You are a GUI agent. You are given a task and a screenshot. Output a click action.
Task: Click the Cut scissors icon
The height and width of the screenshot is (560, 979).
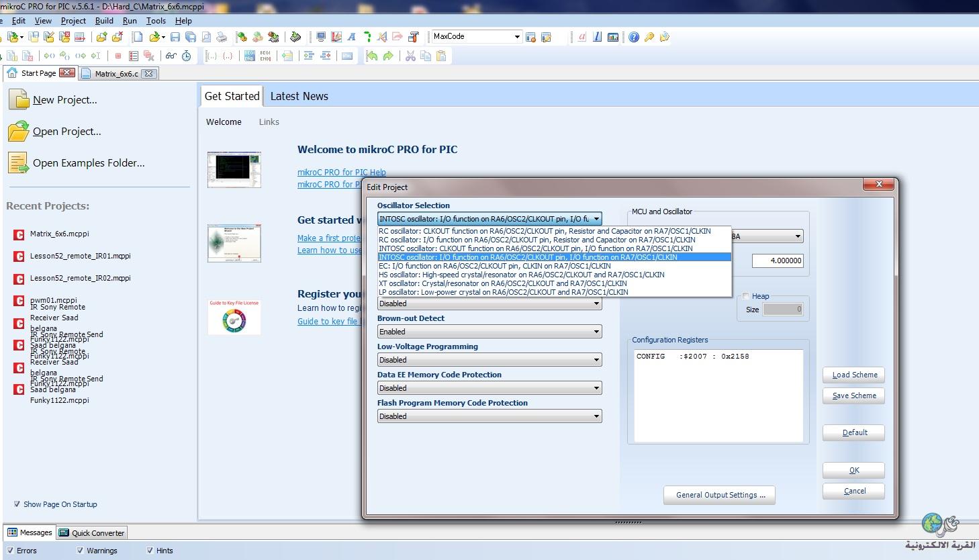tap(410, 56)
